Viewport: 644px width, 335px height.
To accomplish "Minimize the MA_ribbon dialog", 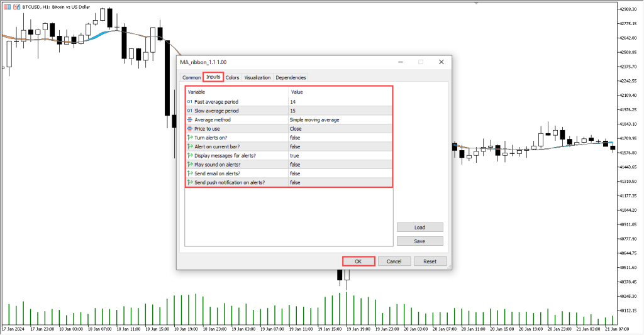I will 401,62.
